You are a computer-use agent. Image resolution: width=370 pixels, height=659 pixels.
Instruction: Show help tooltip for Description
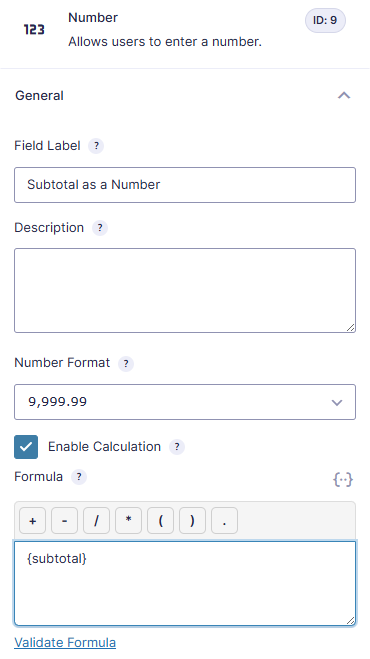tap(100, 228)
